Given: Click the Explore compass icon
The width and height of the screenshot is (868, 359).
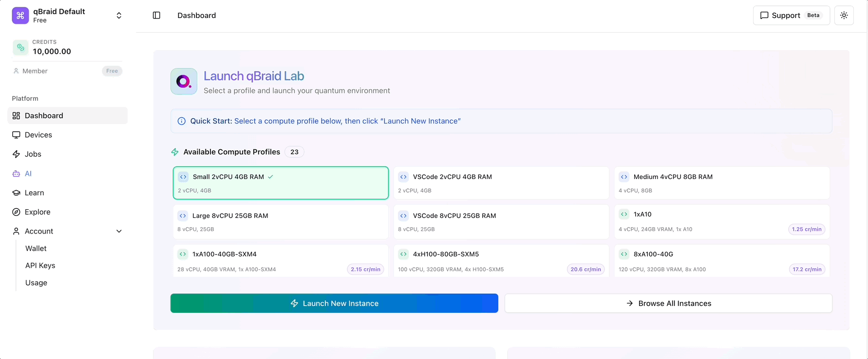Looking at the screenshot, I should coord(16,212).
